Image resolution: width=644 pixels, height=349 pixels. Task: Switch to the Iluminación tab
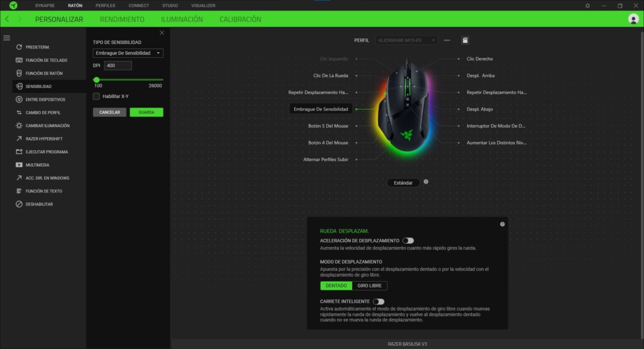click(182, 19)
